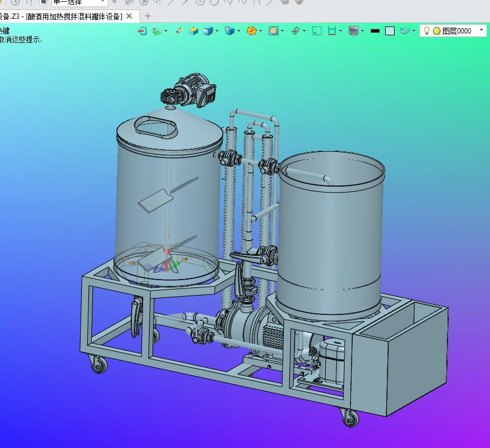490x448 pixels.
Task: Click the blue layers stack icon
Action: coord(405,31)
